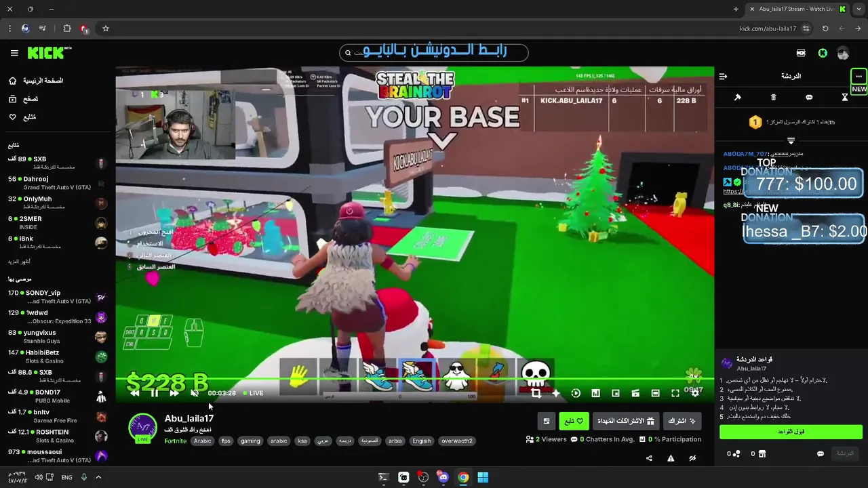Focus the Kick search field
This screenshot has width=868, height=488.
tap(434, 52)
